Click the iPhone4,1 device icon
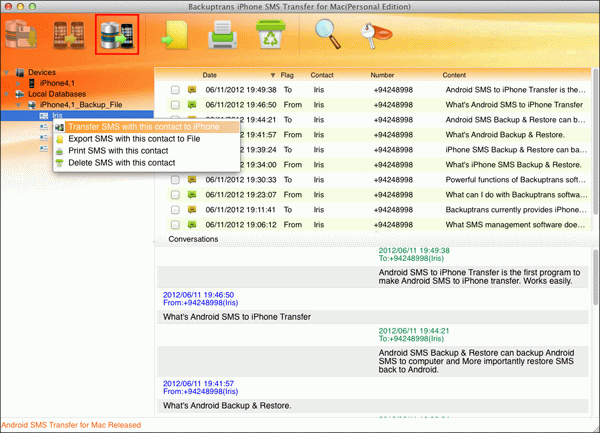 (32, 83)
